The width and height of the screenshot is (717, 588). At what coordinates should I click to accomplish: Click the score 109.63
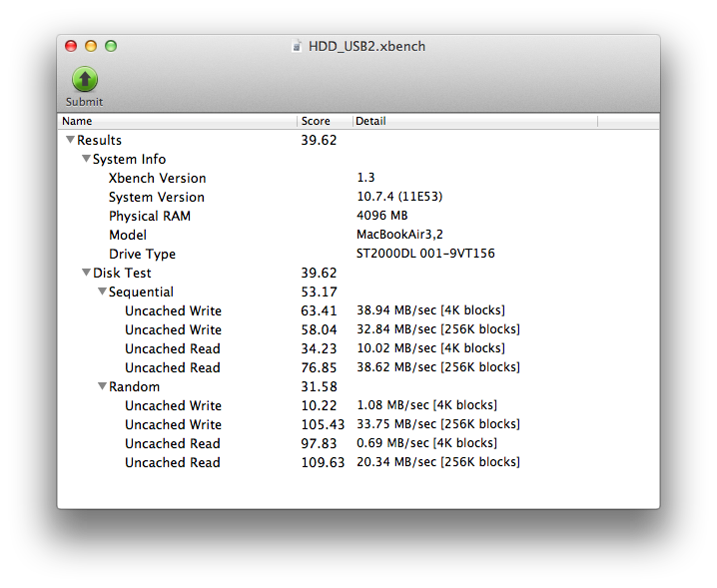tap(323, 463)
